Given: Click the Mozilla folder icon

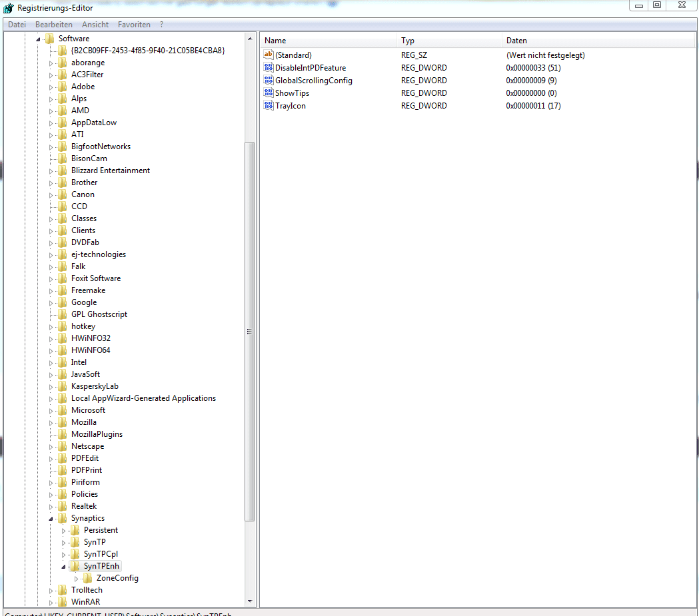Looking at the screenshot, I should [x=63, y=422].
